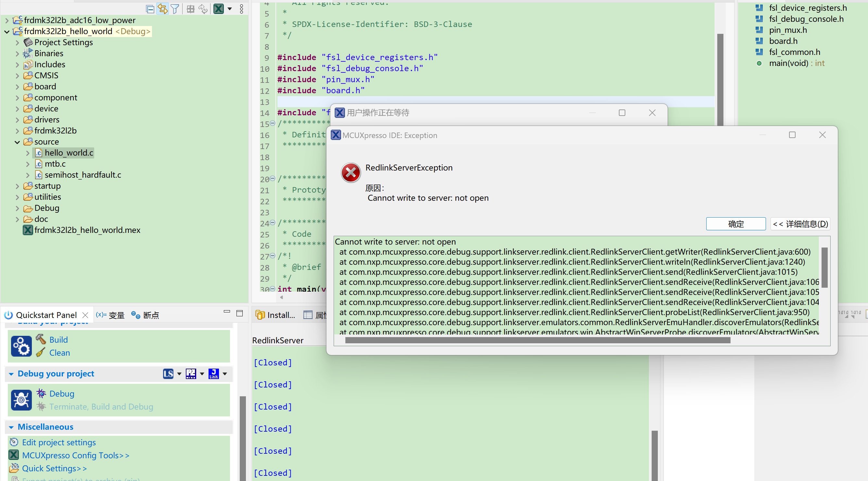Screen dimensions: 868x481
Task: Click the 详细信息(D) button in the dialog
Action: tap(800, 224)
